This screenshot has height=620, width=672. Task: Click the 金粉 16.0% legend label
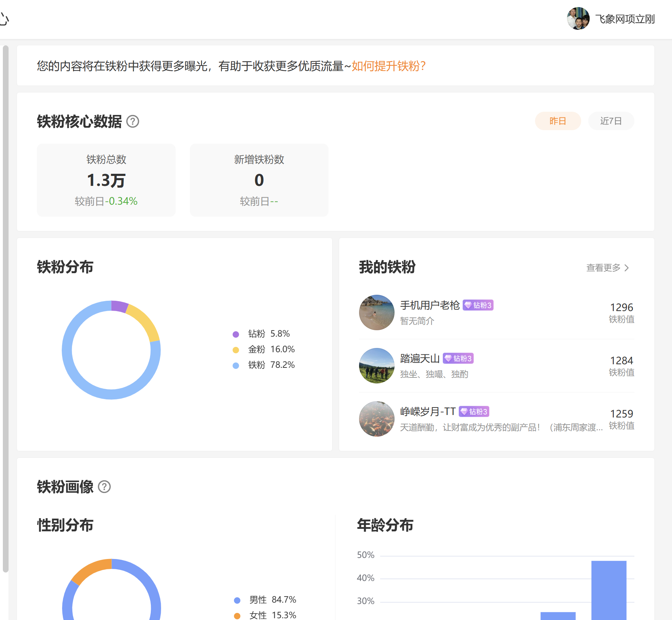point(271,349)
